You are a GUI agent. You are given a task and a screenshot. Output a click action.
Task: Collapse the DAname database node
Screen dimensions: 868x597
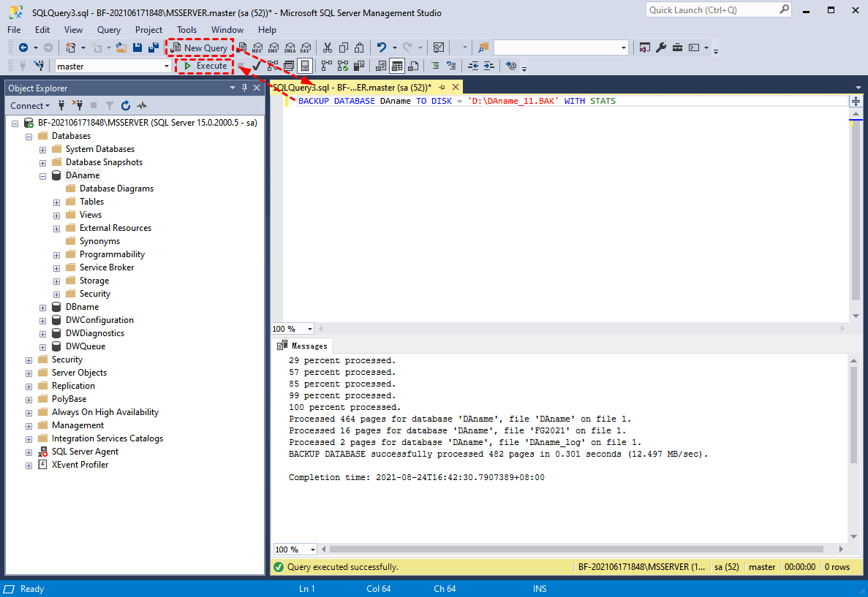[43, 175]
